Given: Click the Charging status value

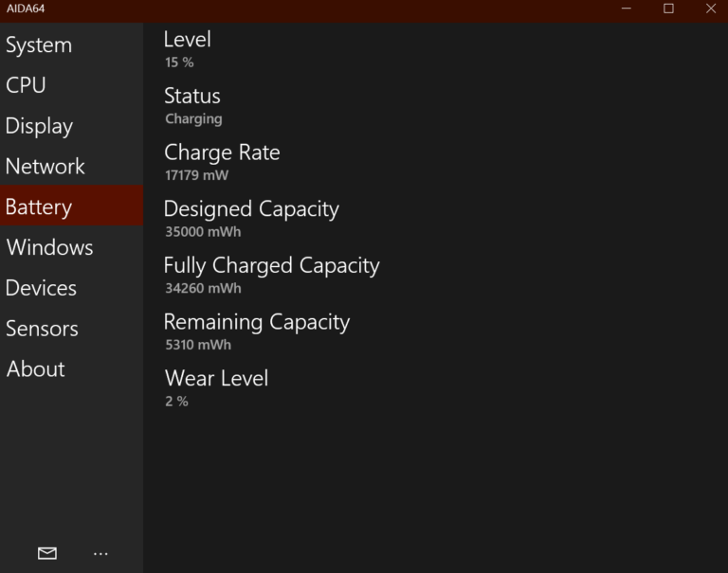Looking at the screenshot, I should click(193, 119).
